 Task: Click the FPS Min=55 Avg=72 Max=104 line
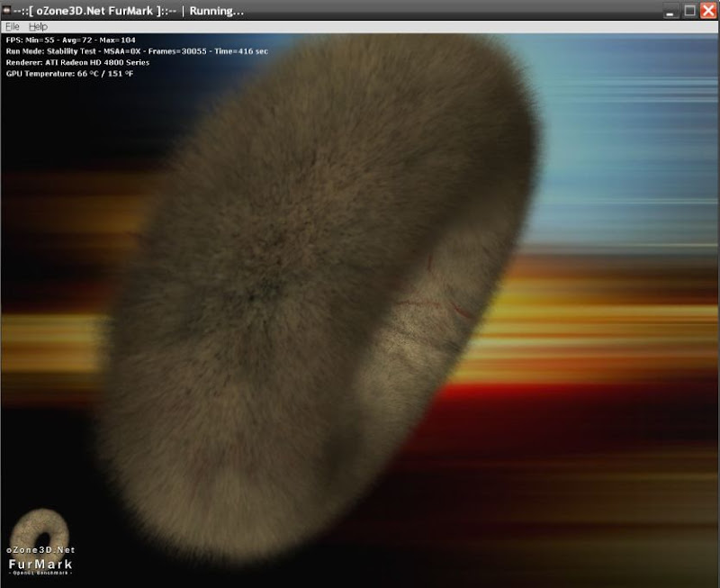pos(71,40)
